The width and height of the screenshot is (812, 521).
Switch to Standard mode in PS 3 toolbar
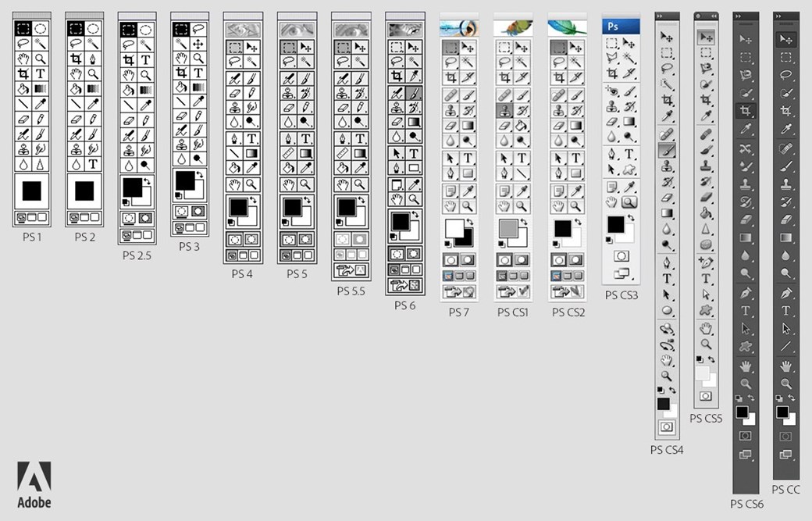point(181,212)
